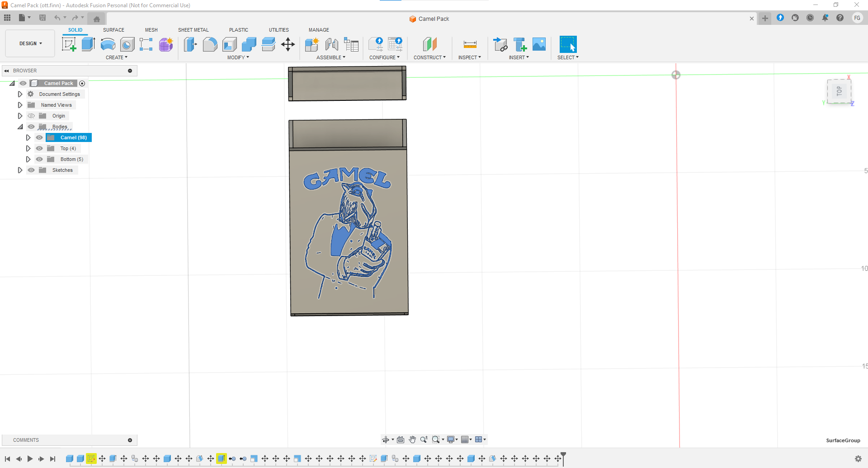Choose the Insert Canvas image icon
Viewport: 868px width, 468px height.
pos(539,44)
